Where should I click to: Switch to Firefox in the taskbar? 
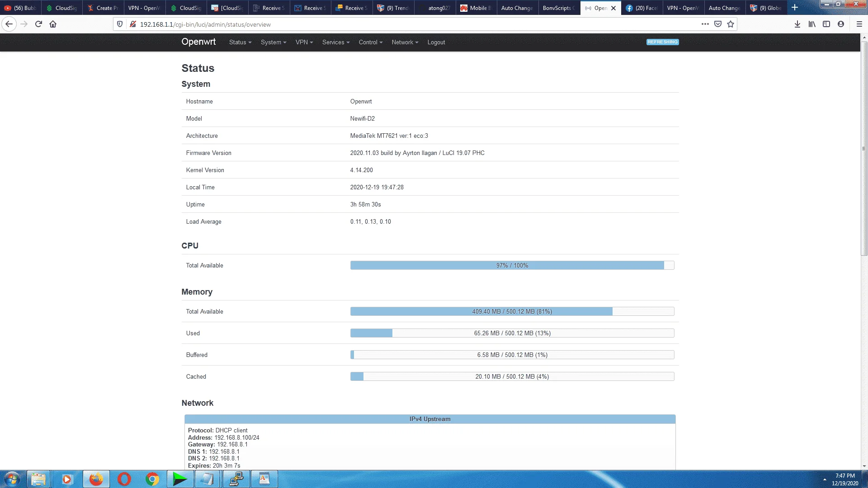pyautogui.click(x=96, y=479)
